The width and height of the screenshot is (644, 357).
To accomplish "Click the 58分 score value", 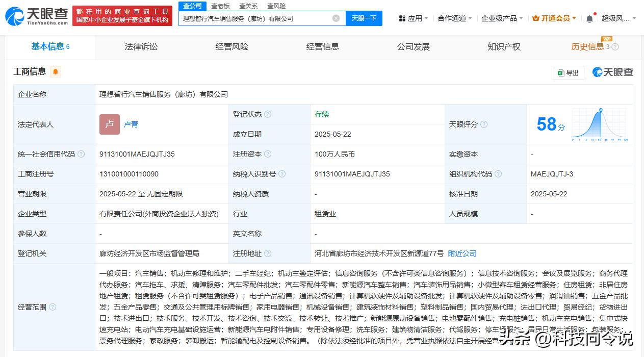I will coord(550,124).
